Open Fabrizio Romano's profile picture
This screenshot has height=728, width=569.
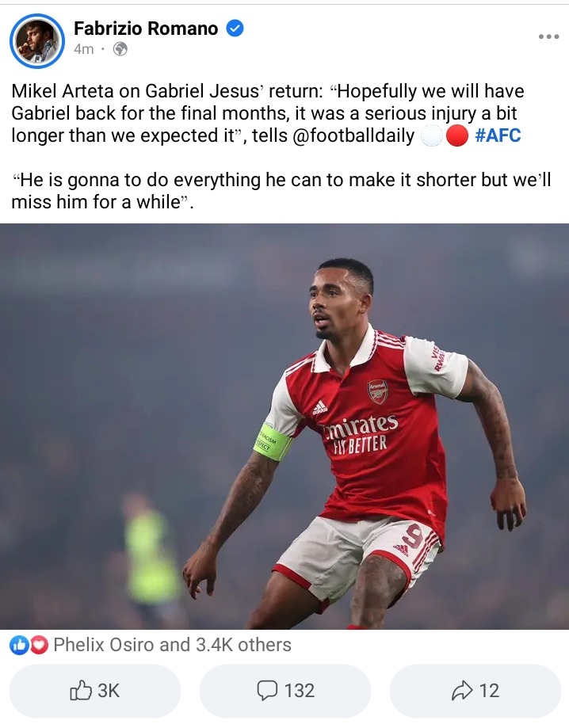[37, 41]
